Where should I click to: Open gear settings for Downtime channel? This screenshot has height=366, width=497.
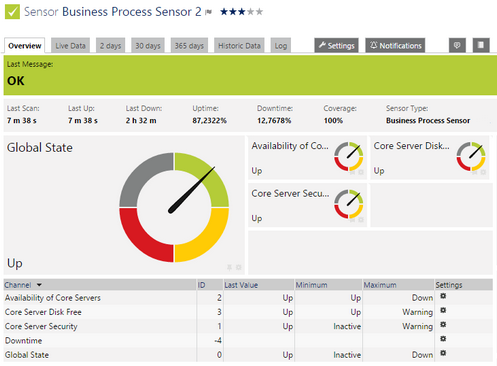[x=443, y=339]
